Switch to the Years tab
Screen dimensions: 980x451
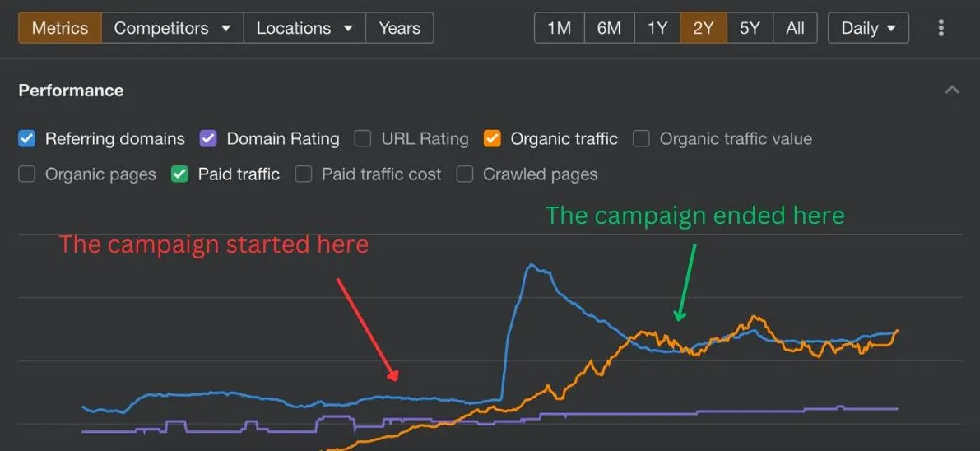point(399,28)
